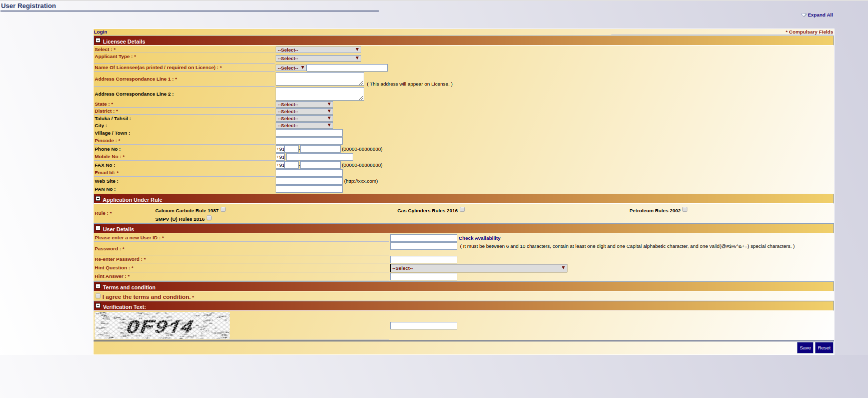Click the new User ID input field
This screenshot has width=868, height=398.
tap(424, 238)
